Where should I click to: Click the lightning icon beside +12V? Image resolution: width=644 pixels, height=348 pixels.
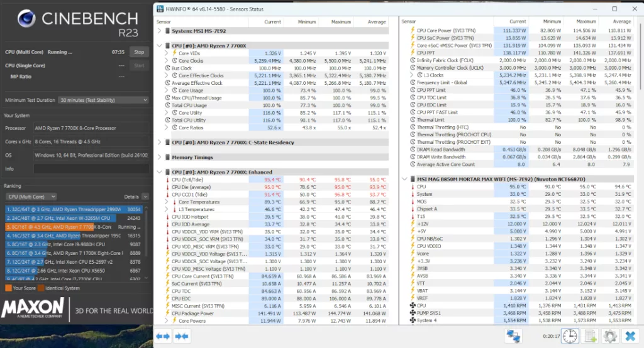[413, 224]
